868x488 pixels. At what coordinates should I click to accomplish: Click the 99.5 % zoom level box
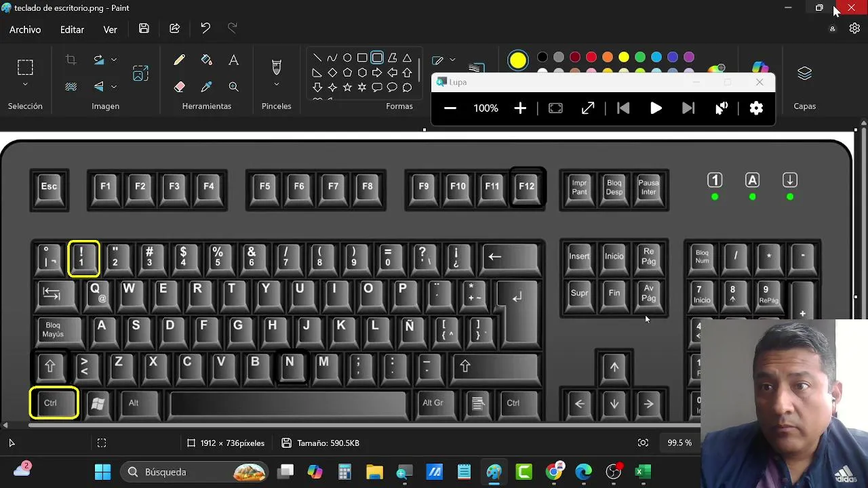pyautogui.click(x=679, y=443)
